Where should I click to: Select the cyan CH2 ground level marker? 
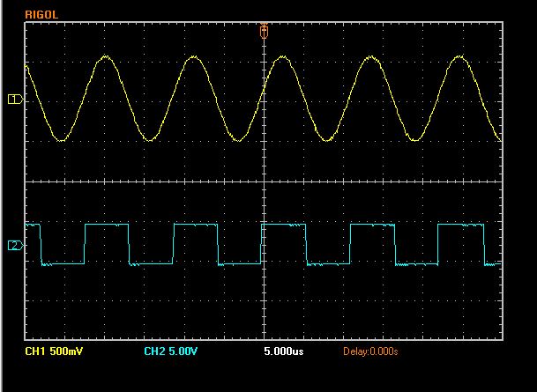coord(14,245)
